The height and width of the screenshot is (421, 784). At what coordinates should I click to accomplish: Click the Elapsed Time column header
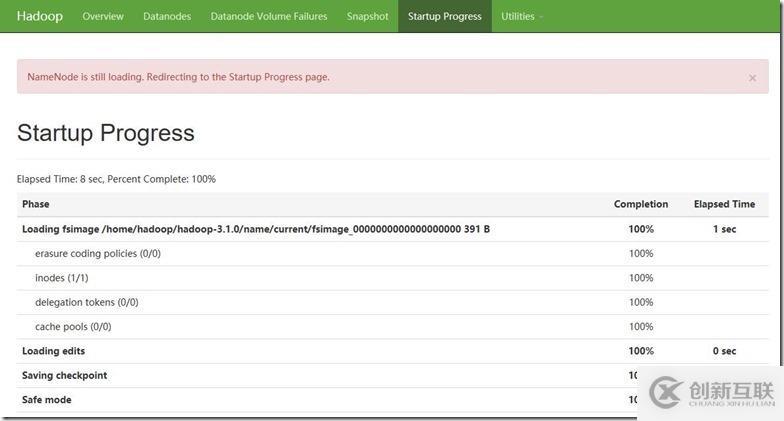(724, 204)
